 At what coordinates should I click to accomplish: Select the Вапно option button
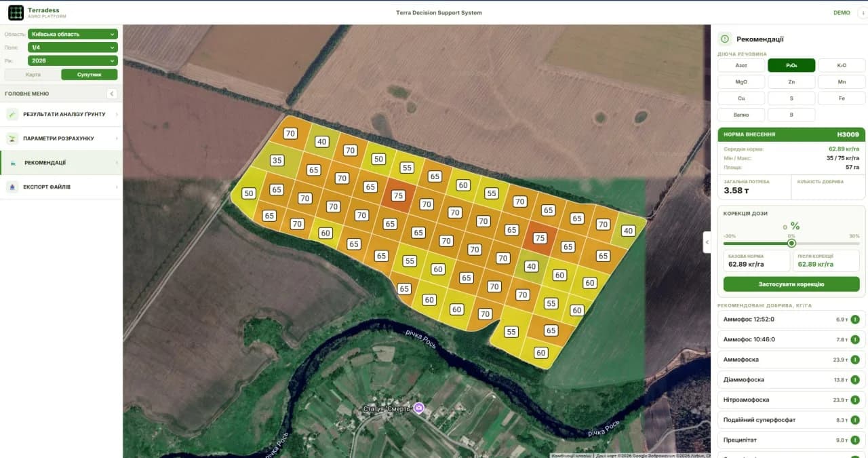(x=741, y=115)
